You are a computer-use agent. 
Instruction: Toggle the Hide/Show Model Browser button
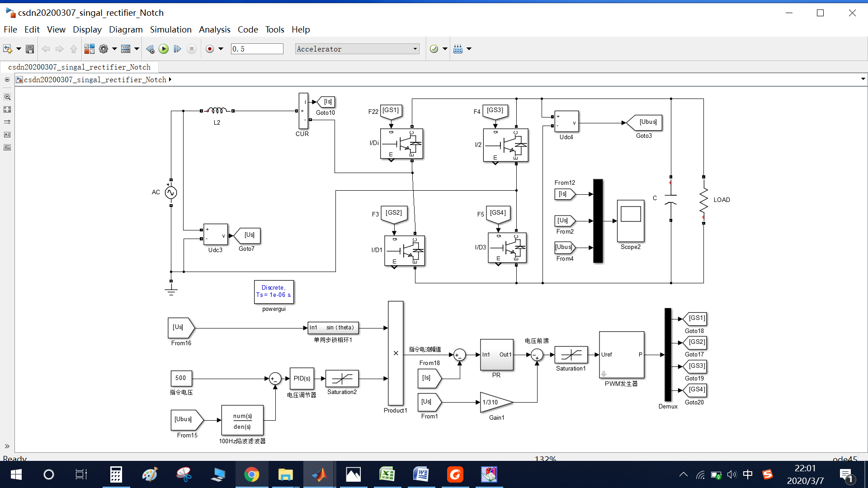[x=7, y=80]
